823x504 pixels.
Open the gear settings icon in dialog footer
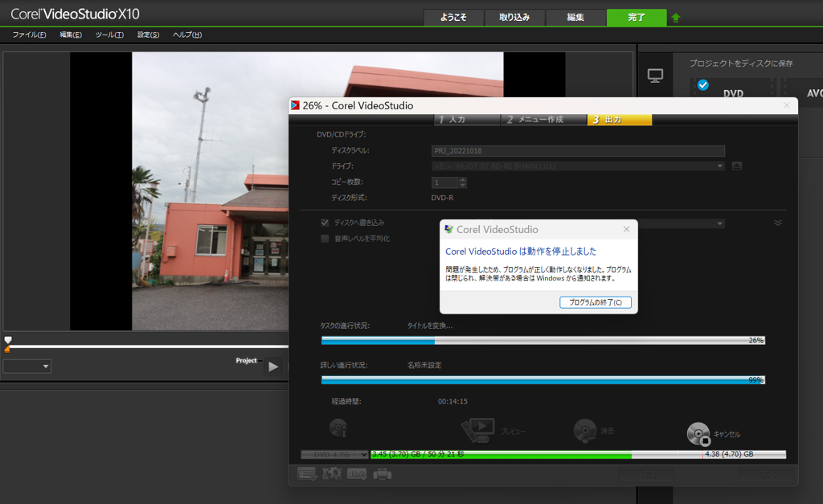coord(332,473)
